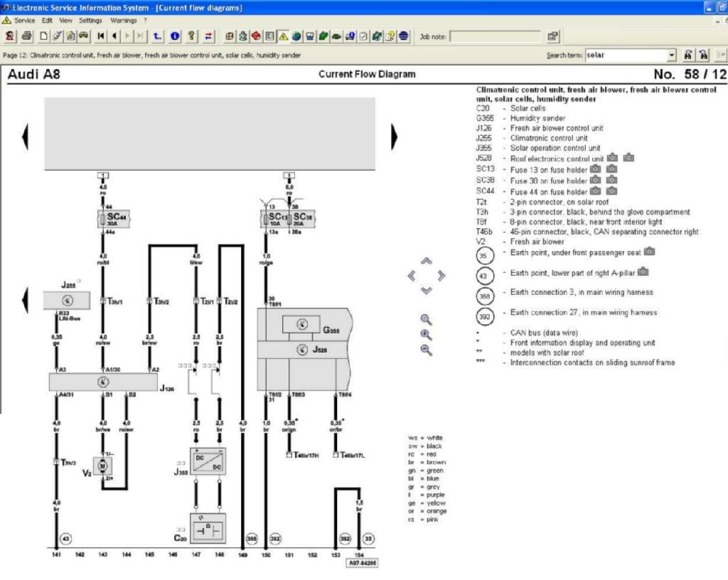Jump to the first page with the skip-back arrow
Viewport: 728px width, 580px height.
point(101,36)
